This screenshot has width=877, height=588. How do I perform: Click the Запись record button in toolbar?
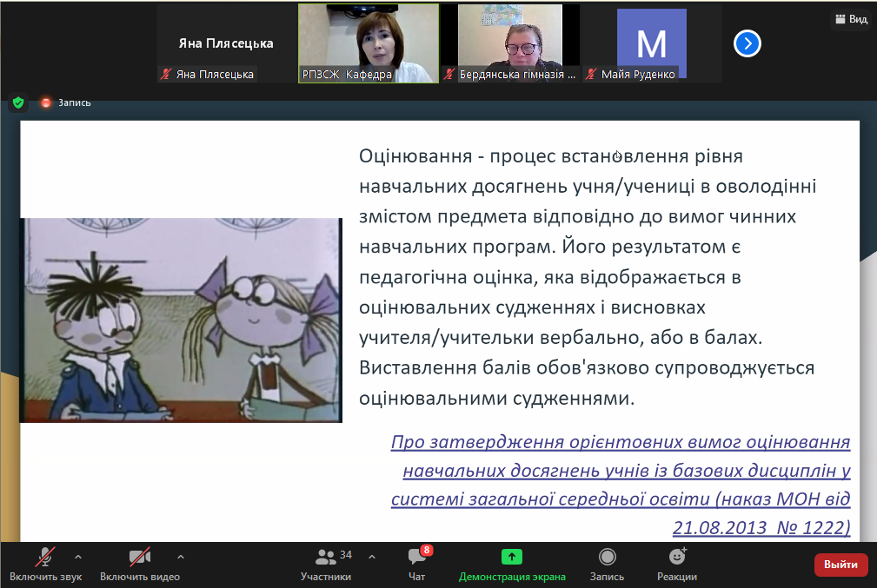[x=607, y=565]
